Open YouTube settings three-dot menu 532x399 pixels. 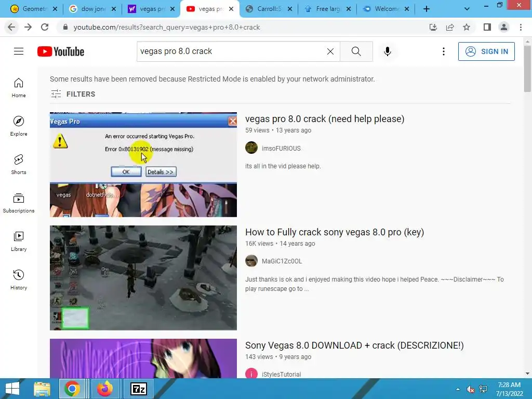[x=444, y=51]
